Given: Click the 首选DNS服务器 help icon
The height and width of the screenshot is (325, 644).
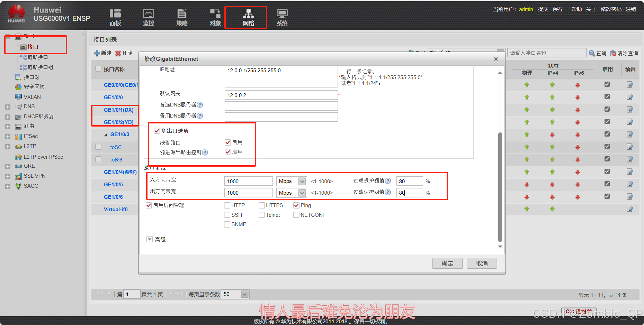Looking at the screenshot, I should click(x=200, y=105).
